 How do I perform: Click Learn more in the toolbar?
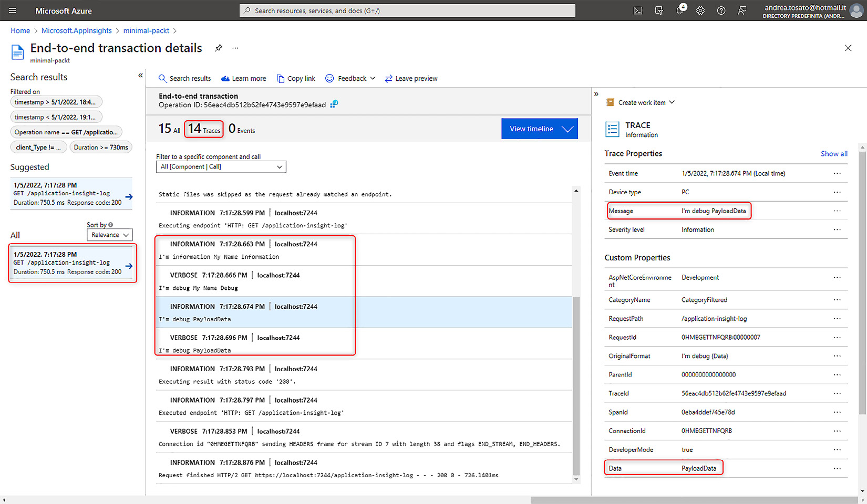pos(243,78)
